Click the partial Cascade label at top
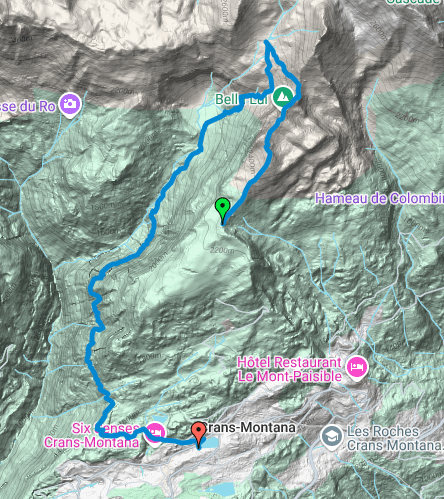The height and width of the screenshot is (499, 444). pos(412,2)
